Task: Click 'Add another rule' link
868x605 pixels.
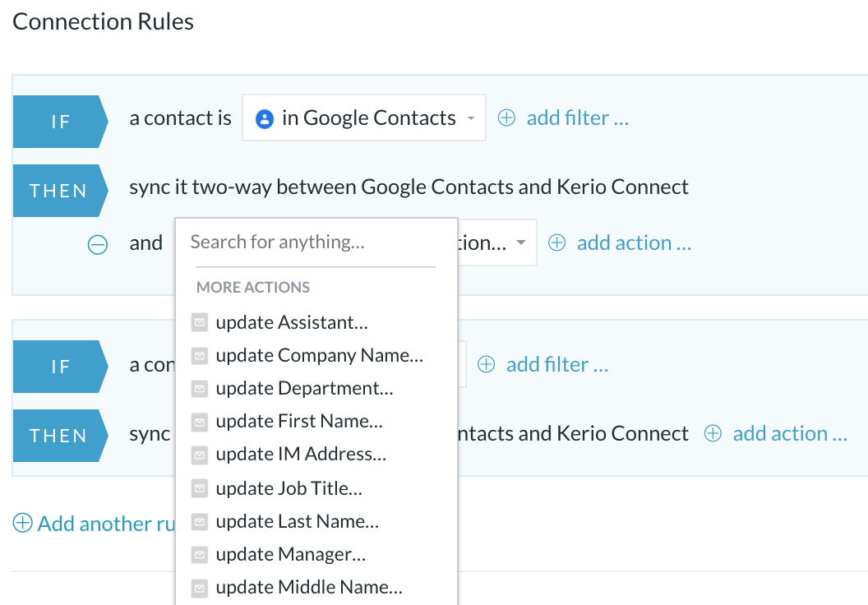Action: [x=106, y=524]
